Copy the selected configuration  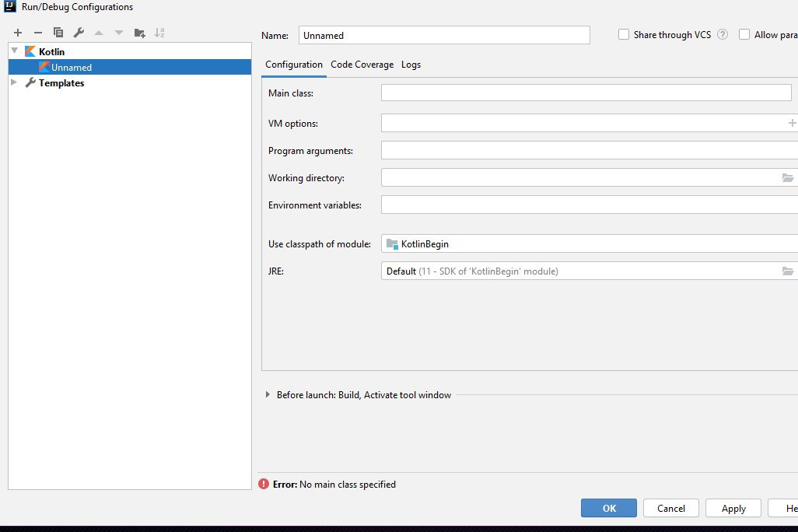click(x=58, y=33)
